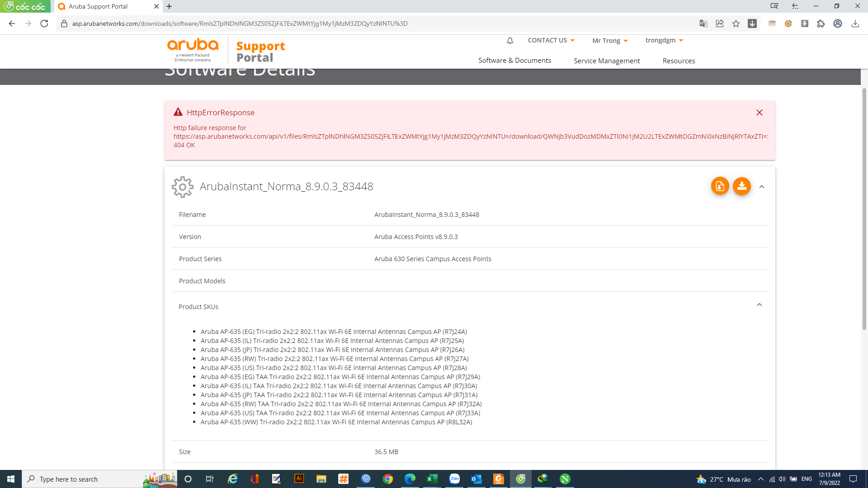
Task: Open the notification bell icon
Action: coord(509,40)
